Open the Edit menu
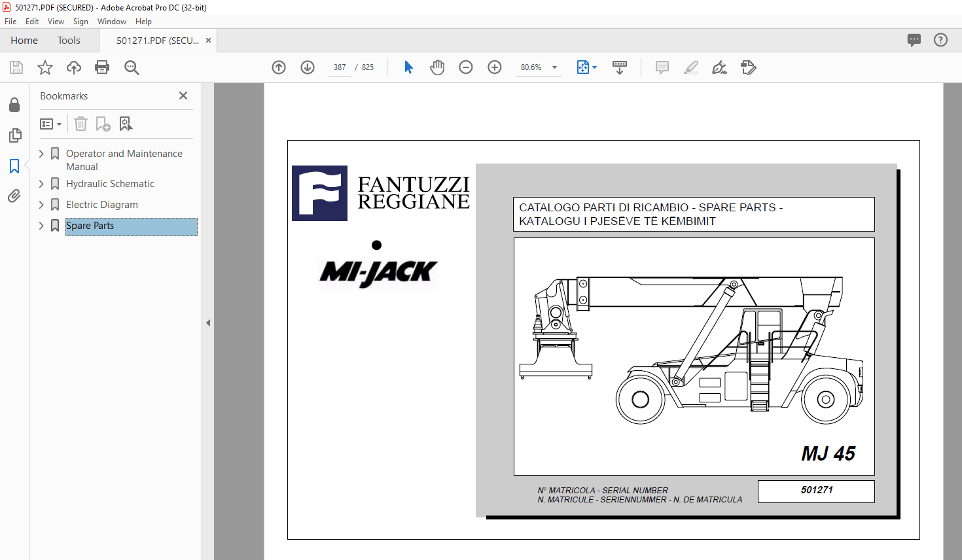The height and width of the screenshot is (560, 962). click(x=32, y=22)
